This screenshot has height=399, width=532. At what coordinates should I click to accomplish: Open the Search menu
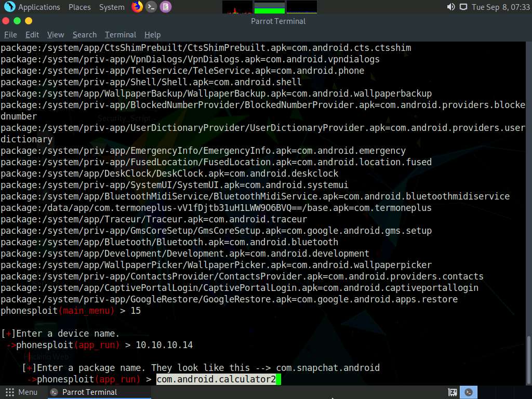(x=84, y=35)
